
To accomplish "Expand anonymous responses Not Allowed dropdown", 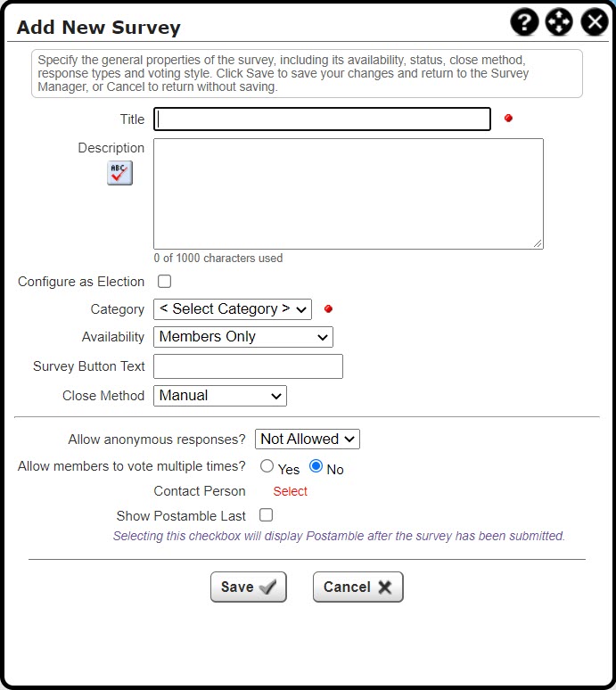I will point(308,439).
